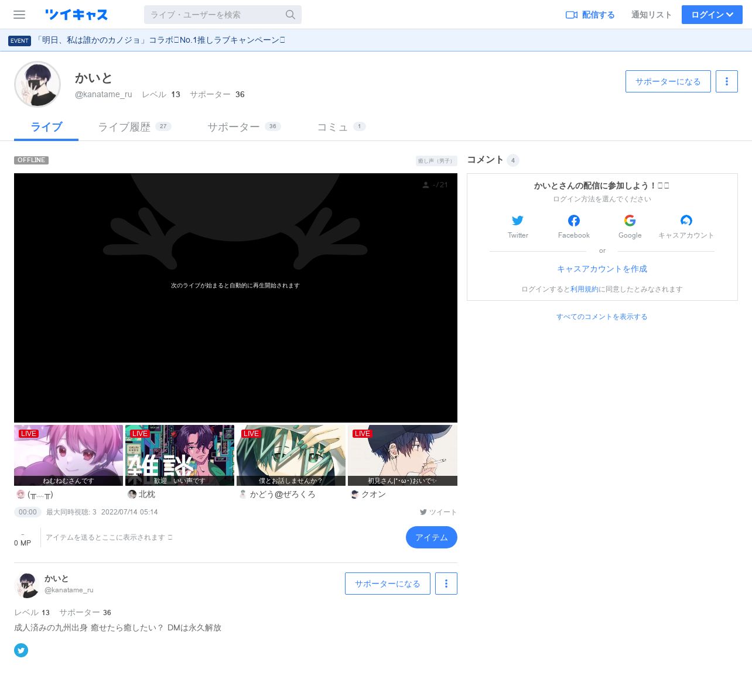Viewport: 752px width, 700px height.
Task: Open 通知リスト notifications
Action: [x=651, y=15]
